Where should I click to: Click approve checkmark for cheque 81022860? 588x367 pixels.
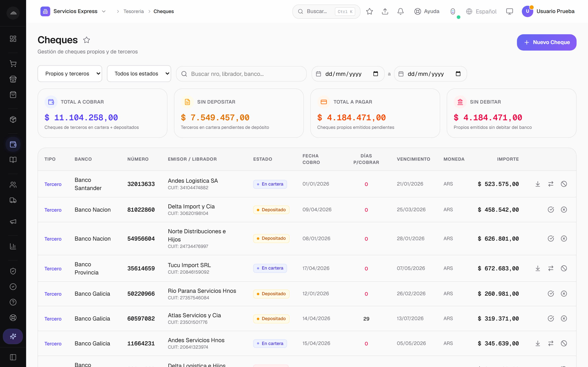tap(551, 209)
